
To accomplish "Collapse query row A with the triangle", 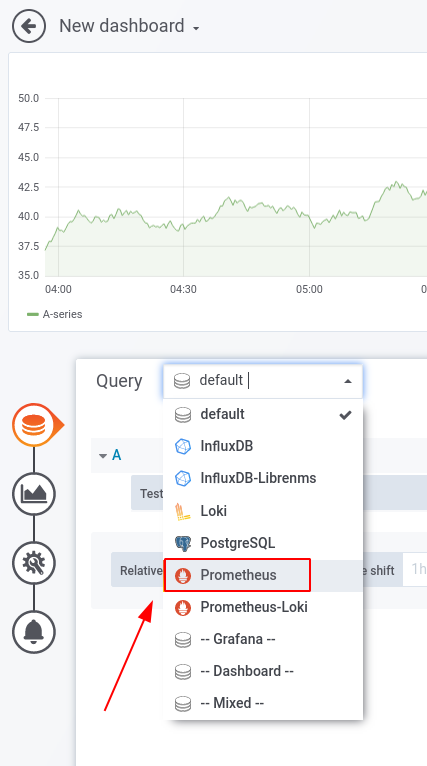I will click(x=103, y=456).
